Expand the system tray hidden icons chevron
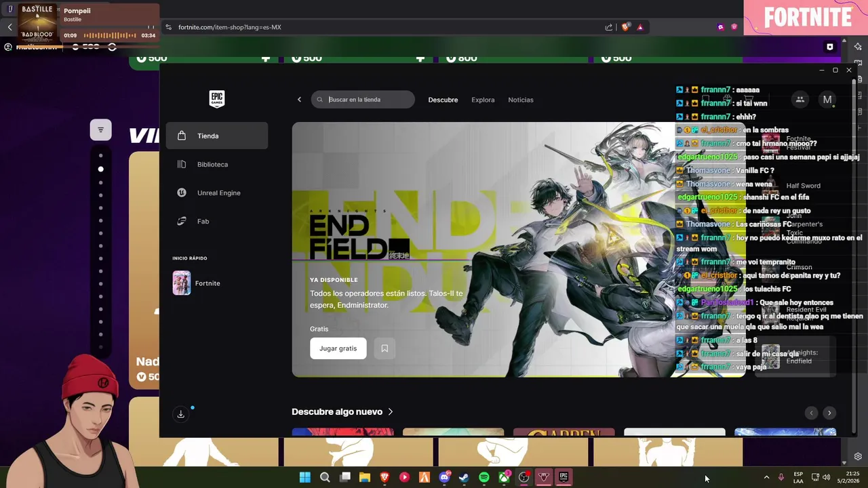The height and width of the screenshot is (488, 868). pyautogui.click(x=766, y=477)
